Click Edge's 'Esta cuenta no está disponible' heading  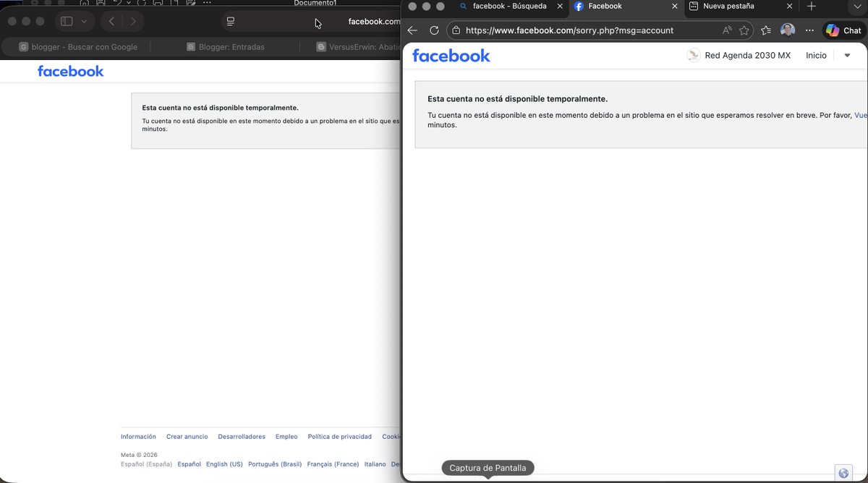(x=518, y=99)
